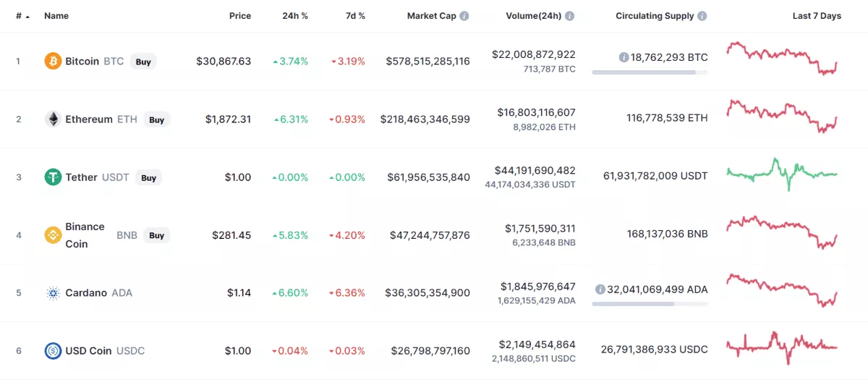The height and width of the screenshot is (380, 868).
Task: Open the Volume(24h) info icon
Action: pyautogui.click(x=570, y=16)
